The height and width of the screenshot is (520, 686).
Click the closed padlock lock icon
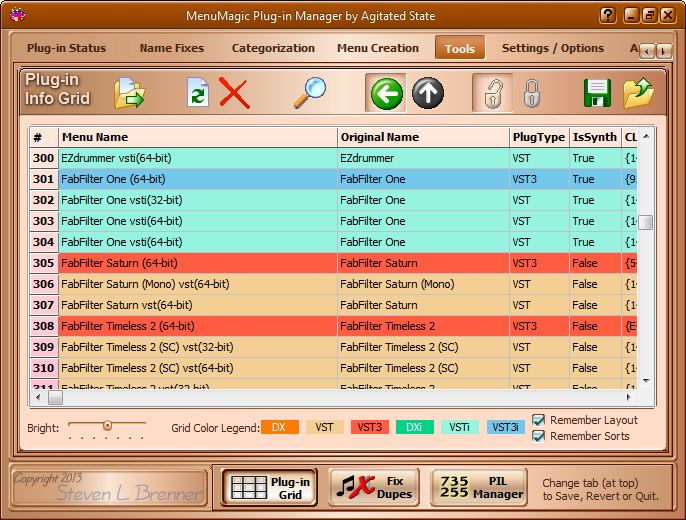tap(532, 93)
